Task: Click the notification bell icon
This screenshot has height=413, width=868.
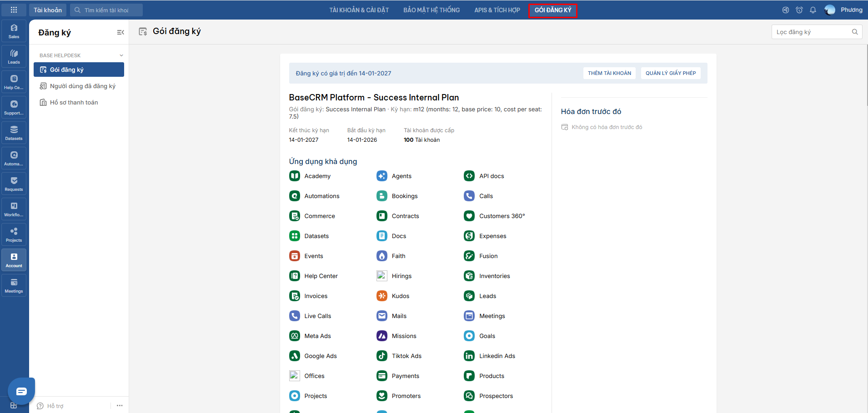Action: pos(813,10)
